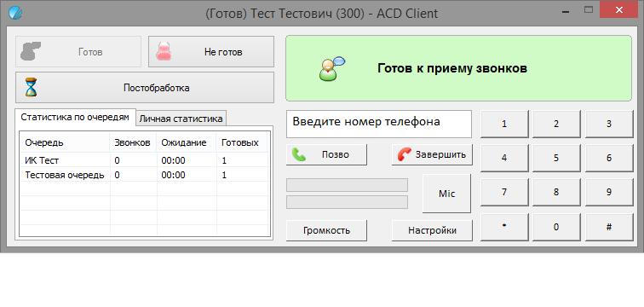Click the Готов к приему звонков status banner
This screenshot has width=644, height=307.
point(459,68)
